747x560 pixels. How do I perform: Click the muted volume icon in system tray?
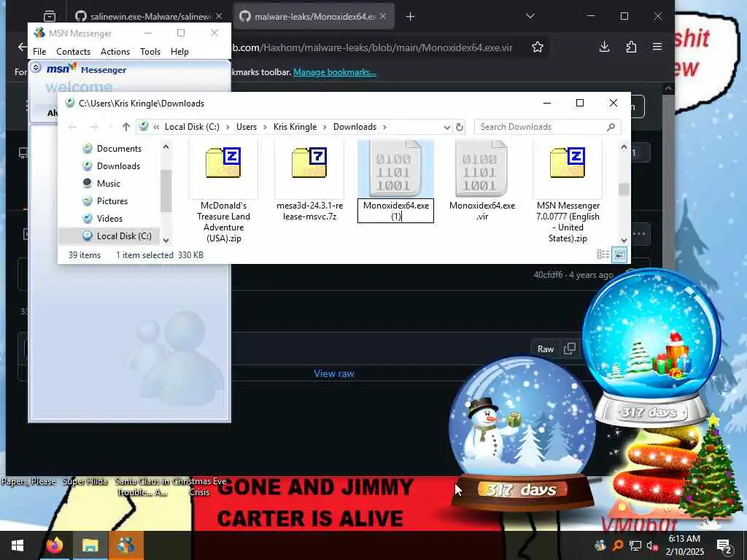tap(651, 546)
